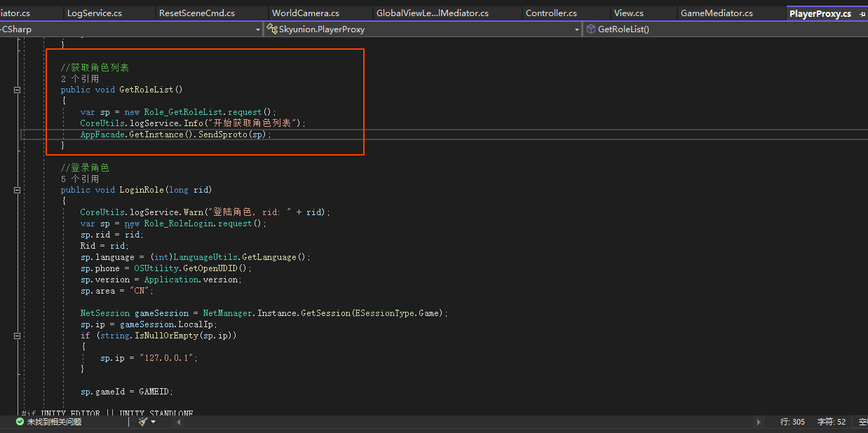The height and width of the screenshot is (433, 868).
Task: Switch to the LogService.cs tab
Action: point(94,13)
